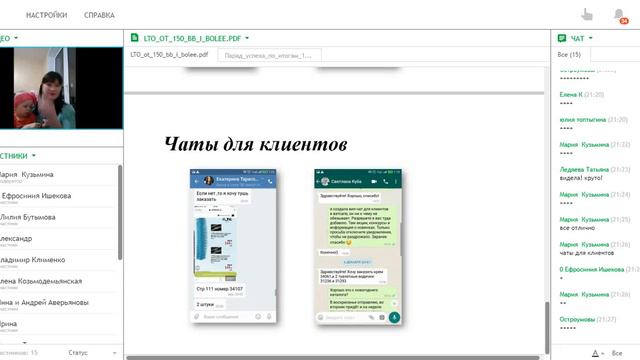The width and height of the screenshot is (640, 360).
Task: Select participant Владимир Клименко
Action: point(59,262)
